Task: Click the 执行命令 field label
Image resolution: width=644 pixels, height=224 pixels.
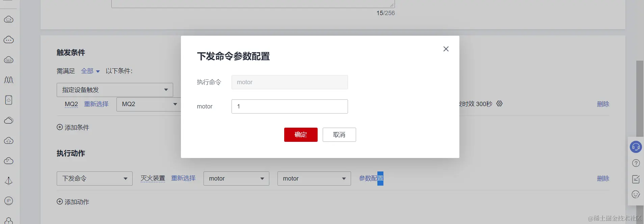Action: (209, 82)
